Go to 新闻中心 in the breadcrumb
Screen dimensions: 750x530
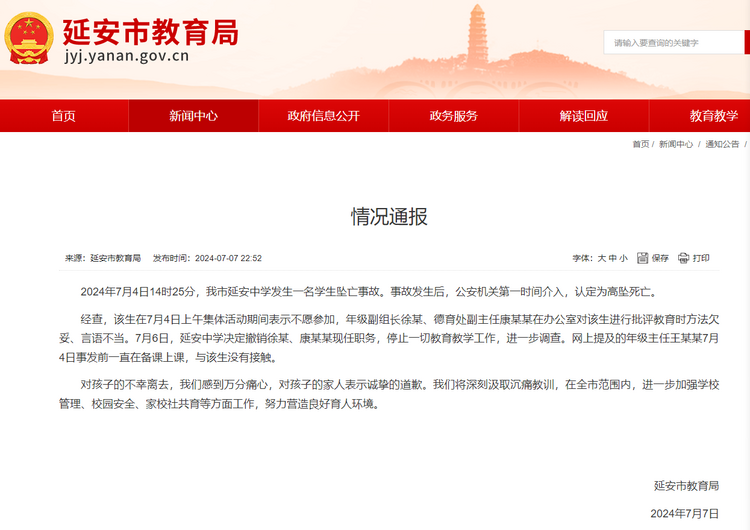tap(675, 144)
